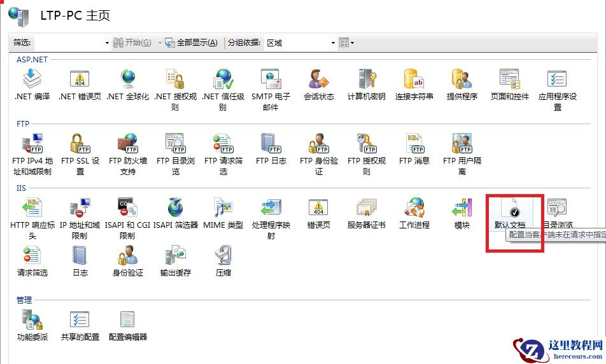The height and width of the screenshot is (364, 606).
Task: Open the view mode dropdown icon
Action: (x=346, y=43)
